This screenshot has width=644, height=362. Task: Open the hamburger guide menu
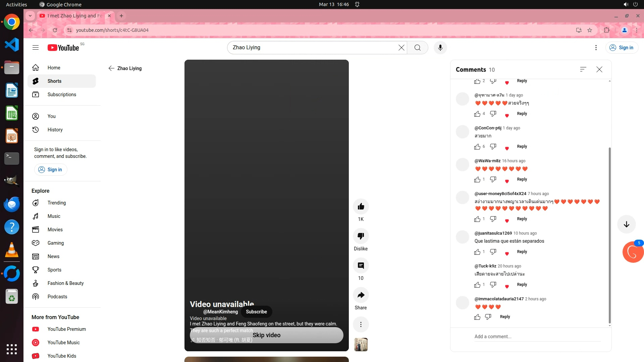tap(36, 48)
